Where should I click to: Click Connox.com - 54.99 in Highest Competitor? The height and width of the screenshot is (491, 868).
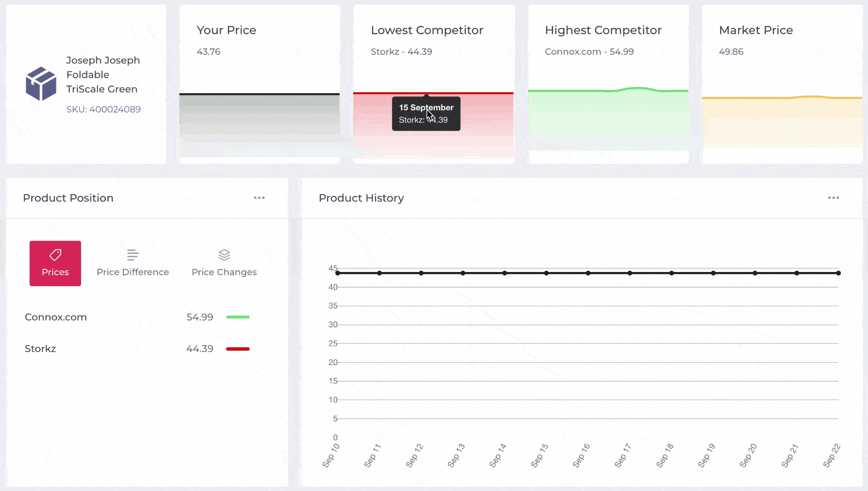(589, 52)
